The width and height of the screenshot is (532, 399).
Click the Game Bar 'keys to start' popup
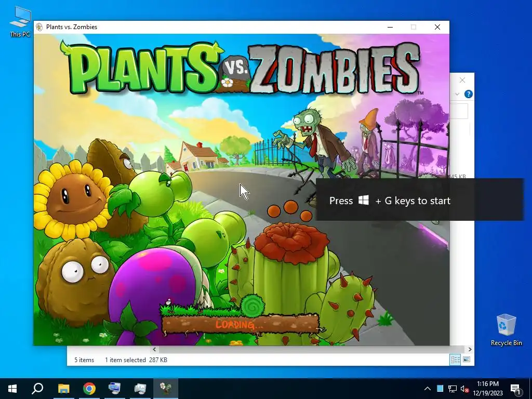click(420, 199)
